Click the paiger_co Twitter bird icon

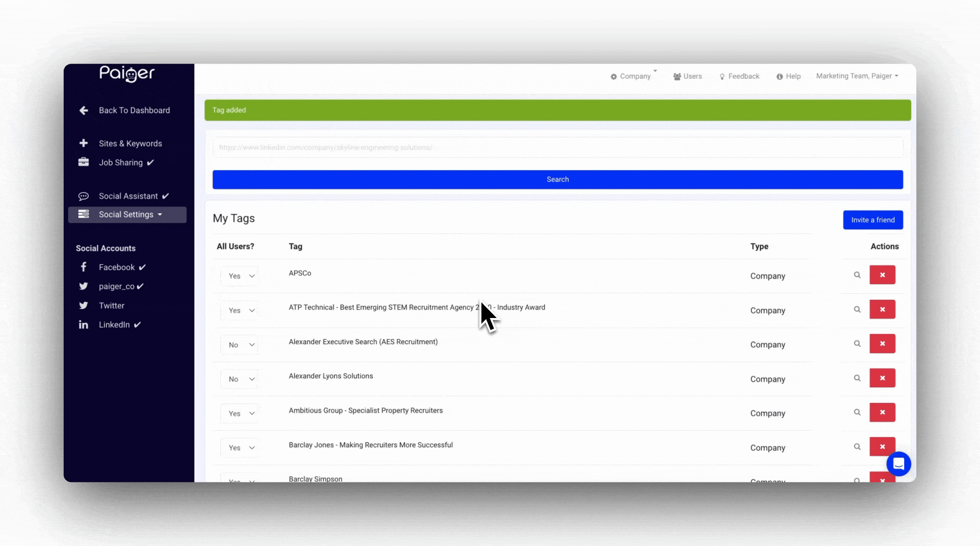(83, 286)
